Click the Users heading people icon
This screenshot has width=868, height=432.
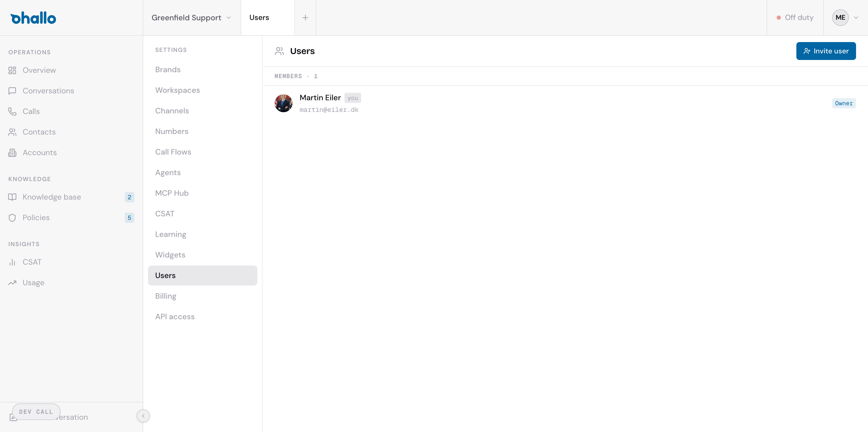click(279, 51)
